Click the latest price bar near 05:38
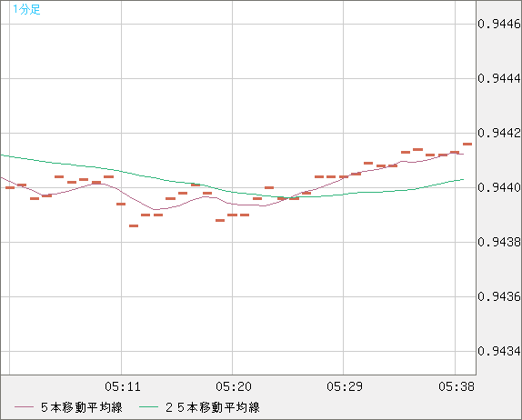This screenshot has height=420, width=522. coord(467,145)
